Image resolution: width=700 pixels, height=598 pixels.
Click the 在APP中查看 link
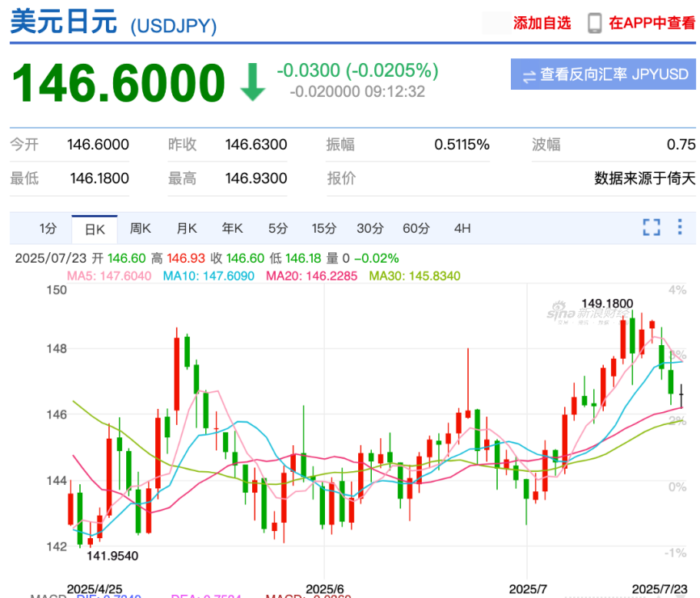click(x=652, y=23)
